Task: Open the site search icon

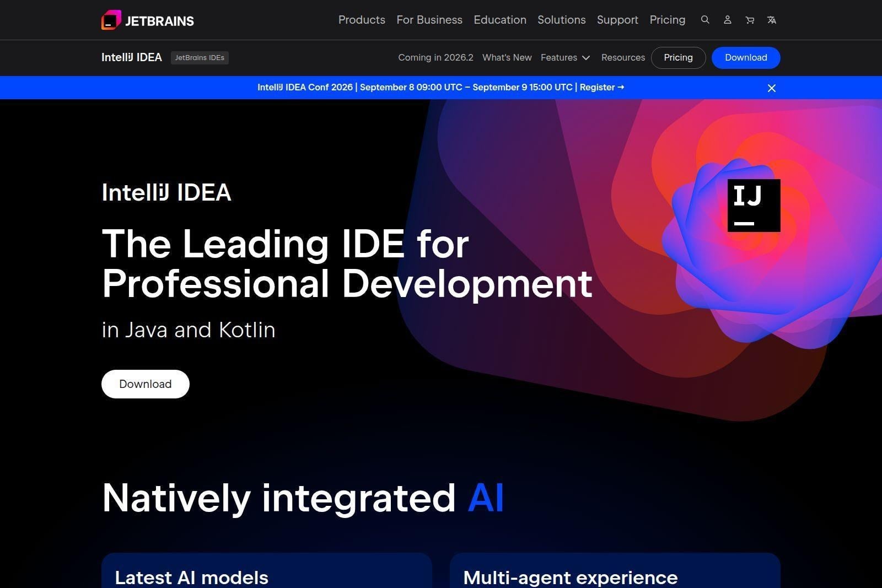Action: 705,20
